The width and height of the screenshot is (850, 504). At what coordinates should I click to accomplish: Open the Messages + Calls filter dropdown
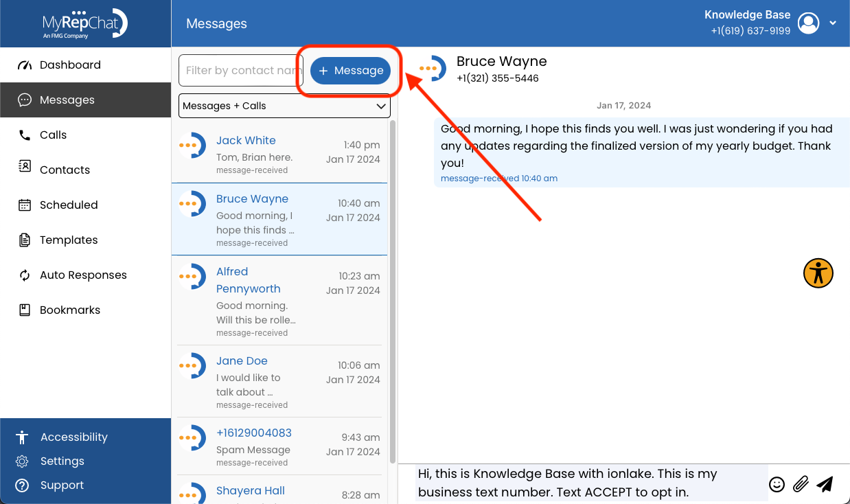(284, 106)
